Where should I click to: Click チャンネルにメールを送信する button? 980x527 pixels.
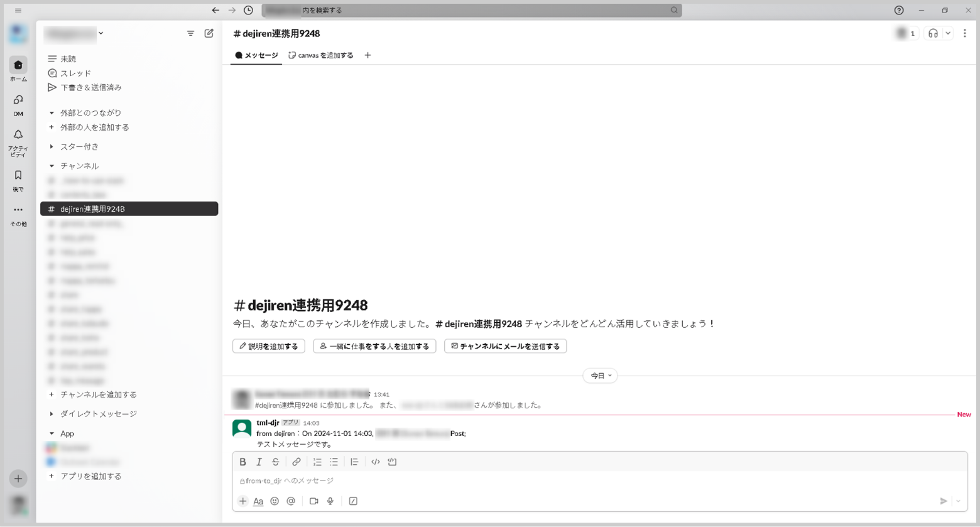[x=506, y=346]
